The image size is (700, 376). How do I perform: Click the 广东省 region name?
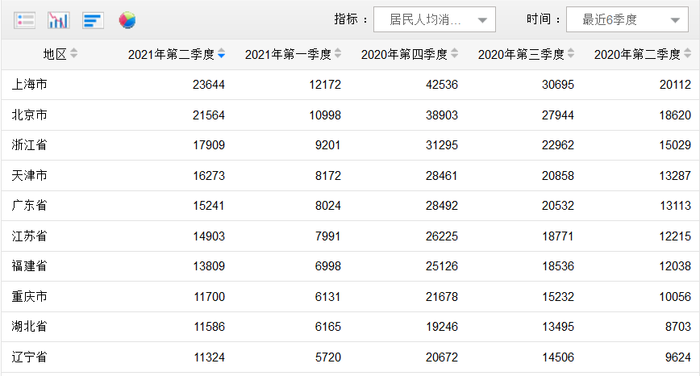coord(29,205)
